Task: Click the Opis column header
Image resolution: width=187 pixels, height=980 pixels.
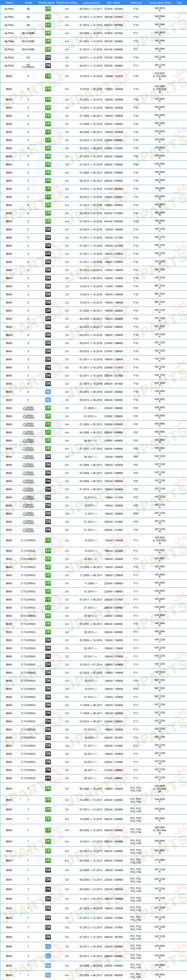Action: coord(179,3)
